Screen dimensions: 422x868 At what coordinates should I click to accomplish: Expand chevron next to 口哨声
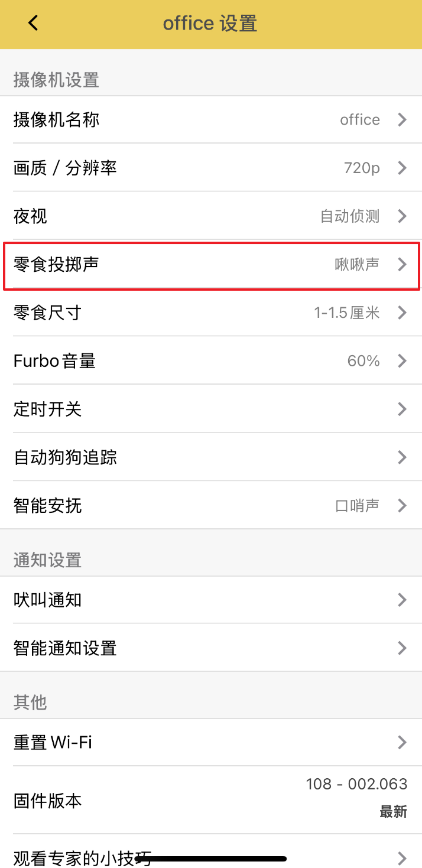pyautogui.click(x=402, y=505)
